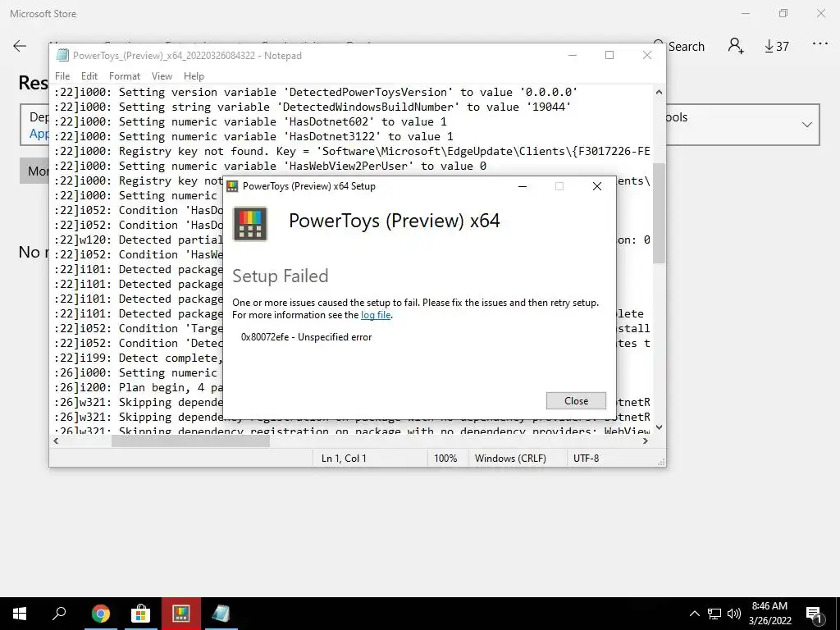Viewport: 840px width, 630px height.
Task: Show hidden system tray icons
Action: coord(694,614)
